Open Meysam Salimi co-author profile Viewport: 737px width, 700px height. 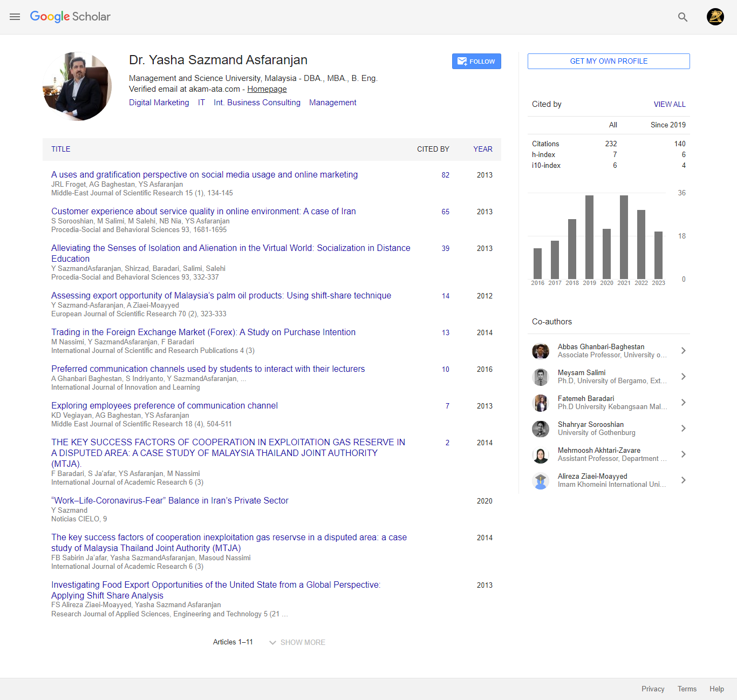click(x=582, y=372)
